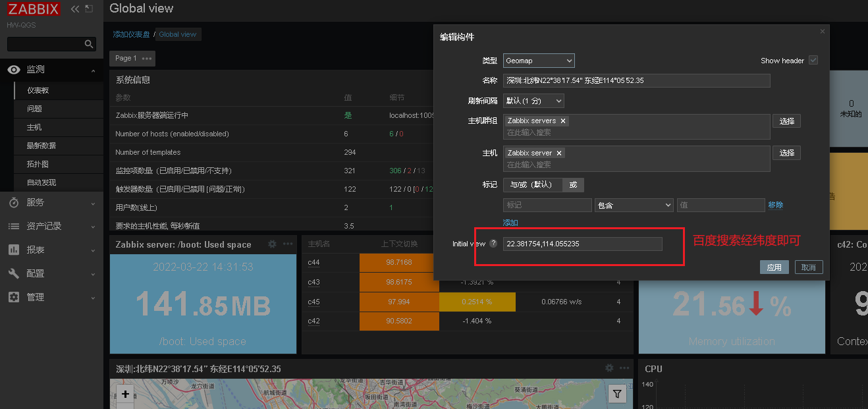Open the 刷新间隔 dropdown
This screenshot has height=409, width=868.
[x=533, y=101]
